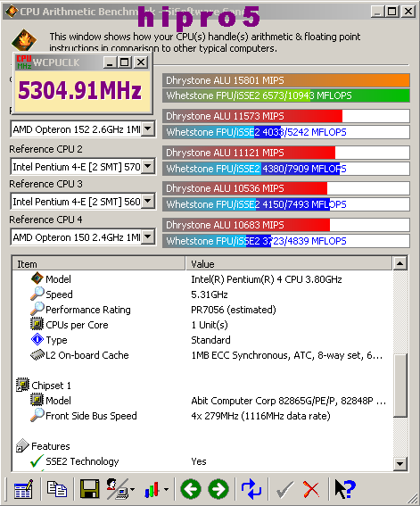Click the red X cancel icon

coord(311,490)
